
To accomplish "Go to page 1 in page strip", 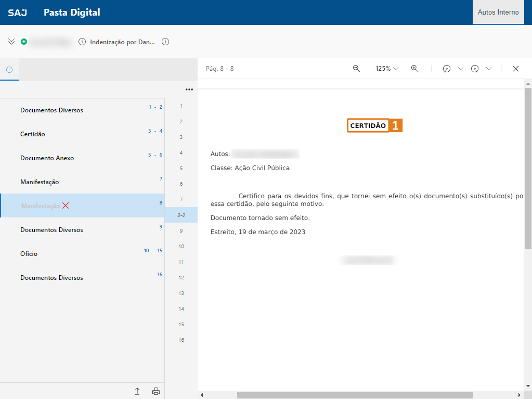I will pos(181,106).
